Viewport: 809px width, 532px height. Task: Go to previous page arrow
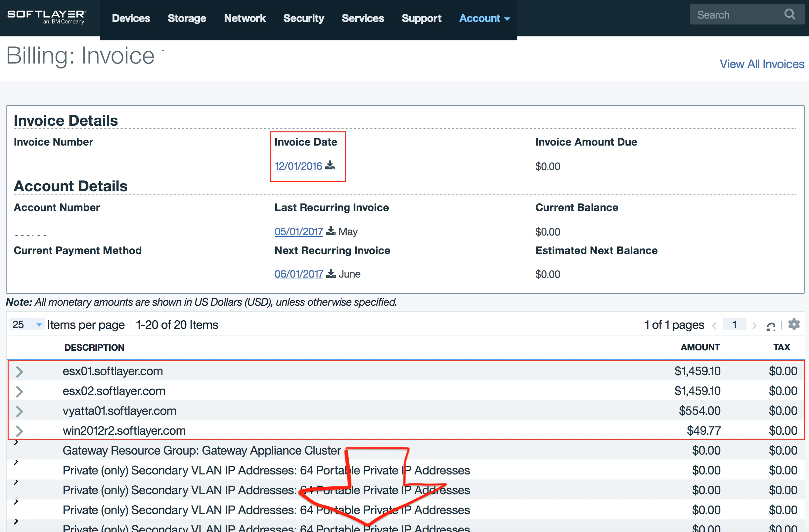[x=714, y=326]
